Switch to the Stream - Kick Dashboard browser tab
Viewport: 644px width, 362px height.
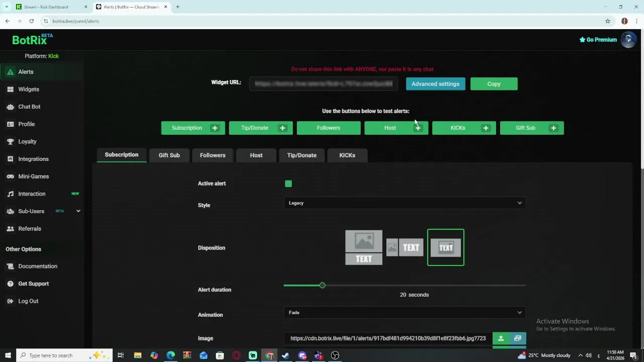[51, 7]
